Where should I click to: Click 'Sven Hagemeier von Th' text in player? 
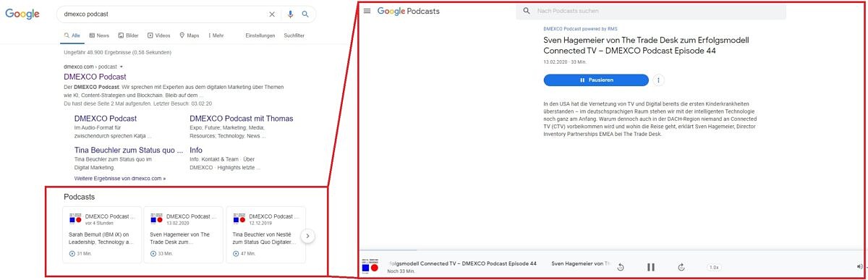pos(581,263)
